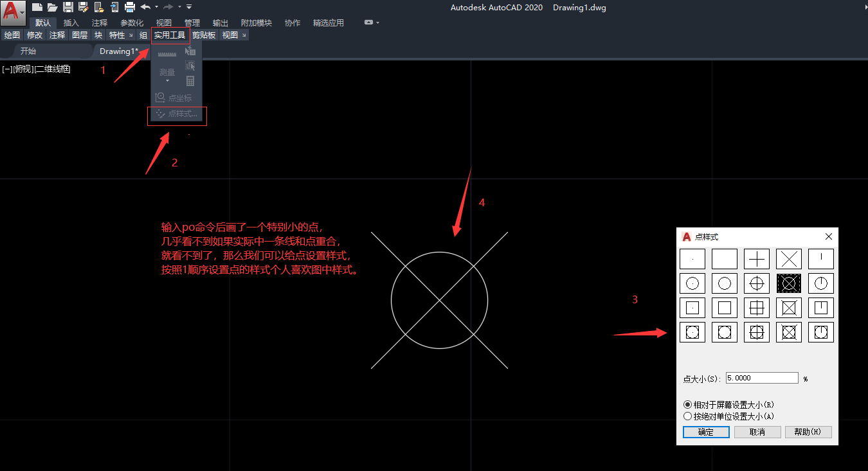Expand the 块 ribbon panel
This screenshot has width=868, height=471.
98,35
